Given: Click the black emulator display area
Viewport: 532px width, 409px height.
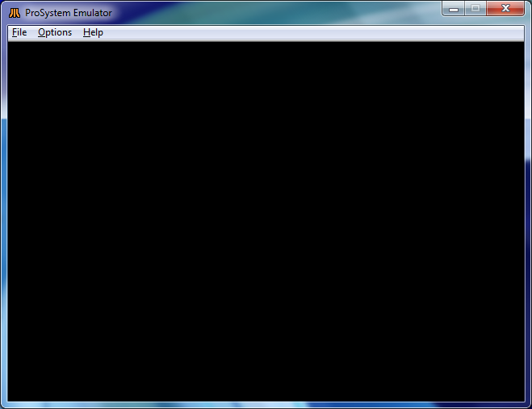Looking at the screenshot, I should click(266, 222).
